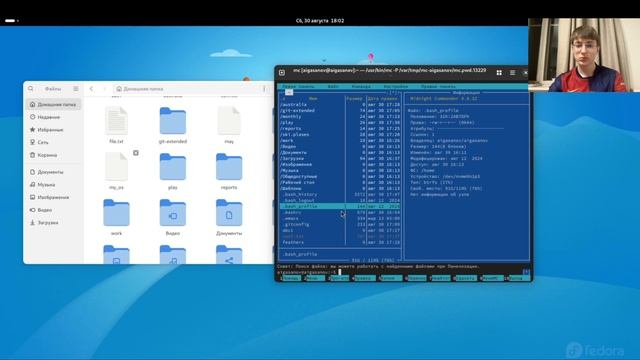Select the file.txt document icon

116,121
